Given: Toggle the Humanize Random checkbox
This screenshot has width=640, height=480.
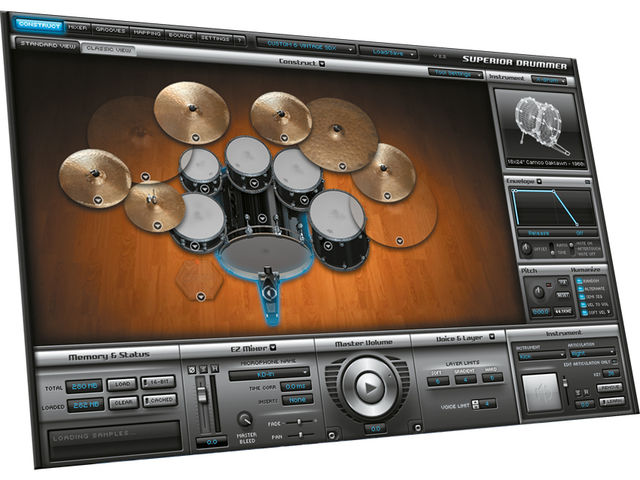Looking at the screenshot, I should [579, 281].
